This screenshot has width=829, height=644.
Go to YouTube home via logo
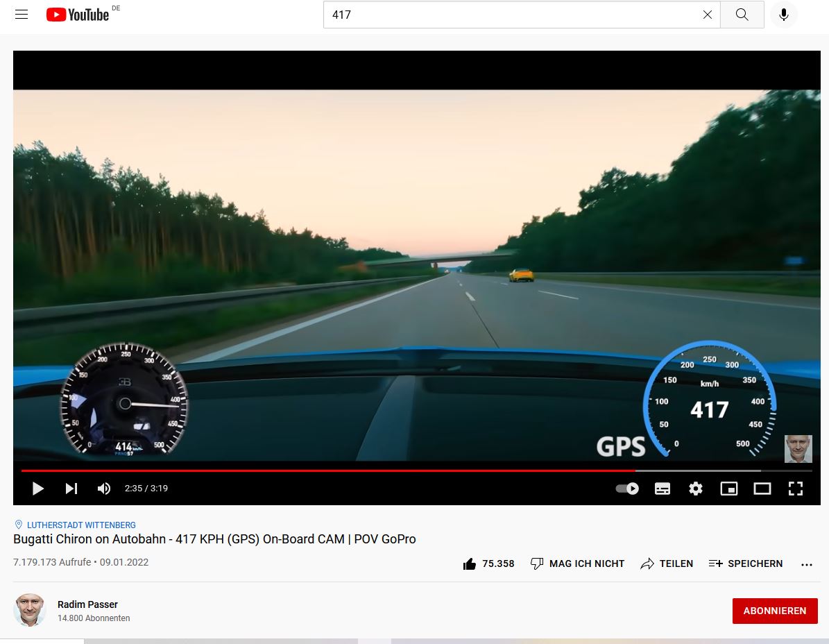[78, 15]
